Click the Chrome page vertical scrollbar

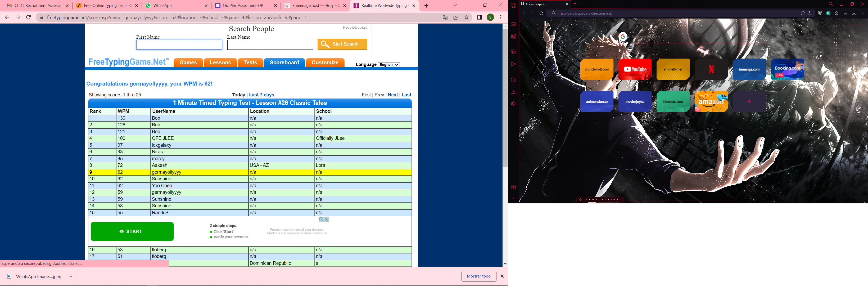coord(505,98)
